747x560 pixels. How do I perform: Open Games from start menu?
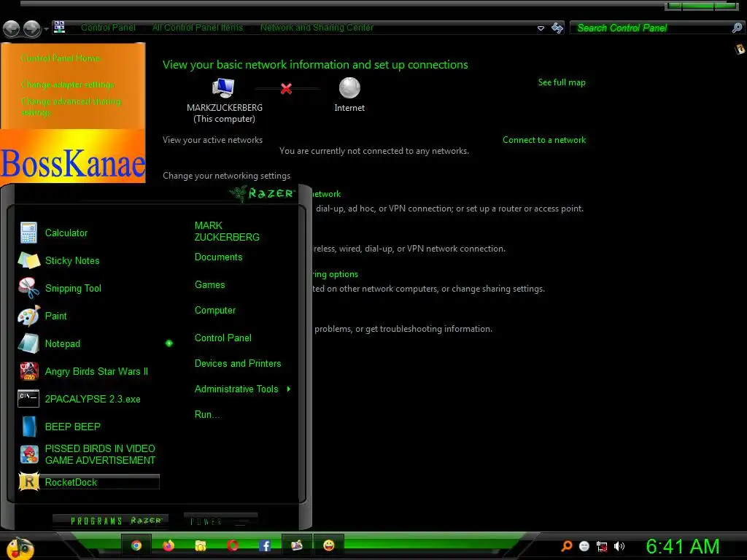209,285
